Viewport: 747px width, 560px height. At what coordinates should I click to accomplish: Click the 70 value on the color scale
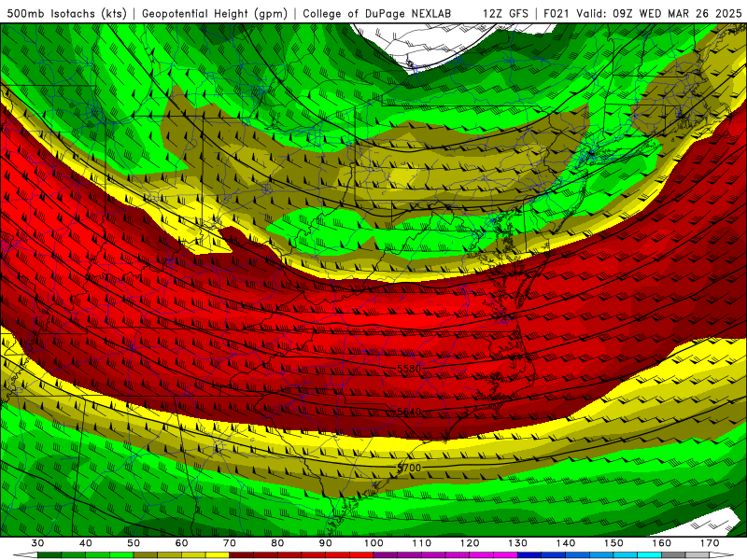coord(230,543)
